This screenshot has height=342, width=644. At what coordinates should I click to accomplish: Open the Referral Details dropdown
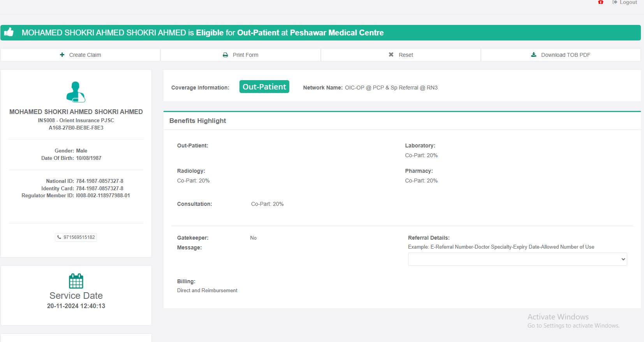[x=517, y=259]
